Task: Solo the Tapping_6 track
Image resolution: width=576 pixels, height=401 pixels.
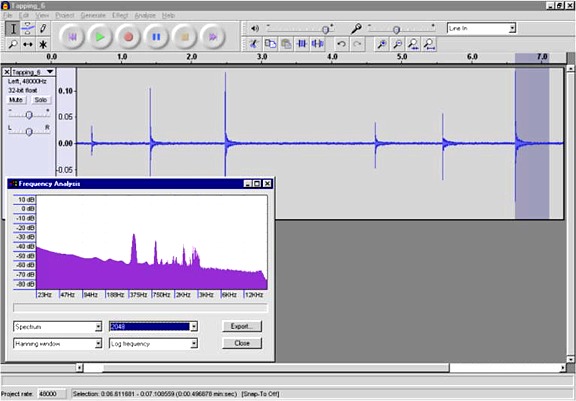Action: coord(40,100)
